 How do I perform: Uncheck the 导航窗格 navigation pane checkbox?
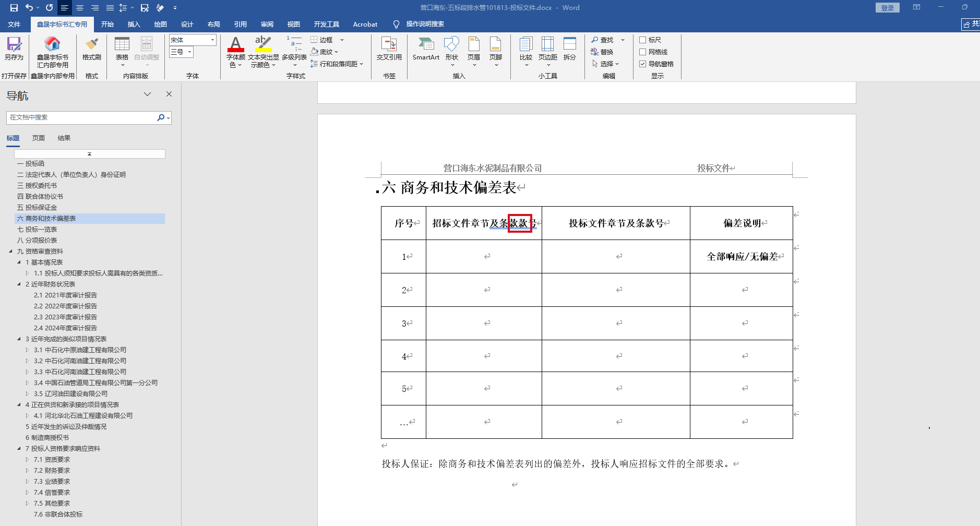pos(643,64)
